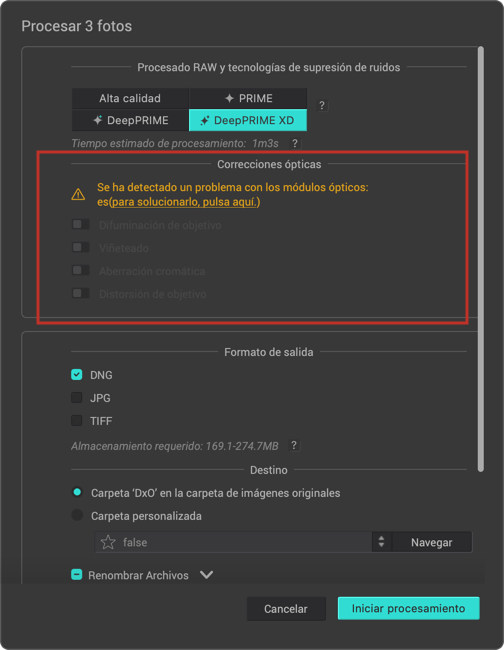Click the help icon beside Almacenamiento requerido
504x650 pixels.
coord(294,446)
